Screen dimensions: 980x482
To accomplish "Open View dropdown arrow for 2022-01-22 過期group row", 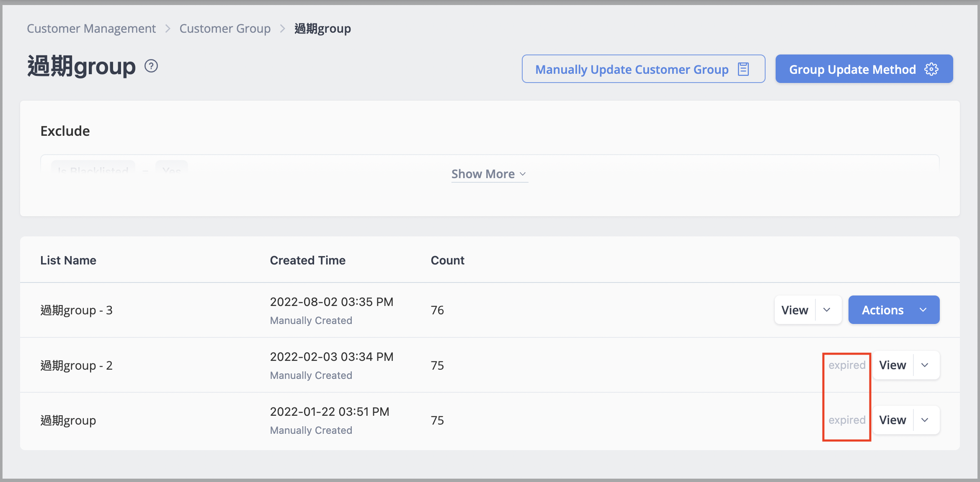I will (x=925, y=420).
